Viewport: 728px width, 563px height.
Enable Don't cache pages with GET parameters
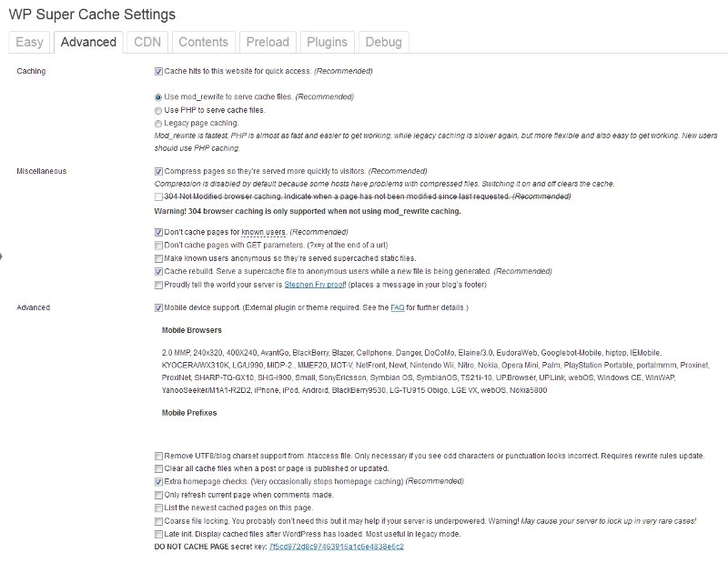pos(158,246)
